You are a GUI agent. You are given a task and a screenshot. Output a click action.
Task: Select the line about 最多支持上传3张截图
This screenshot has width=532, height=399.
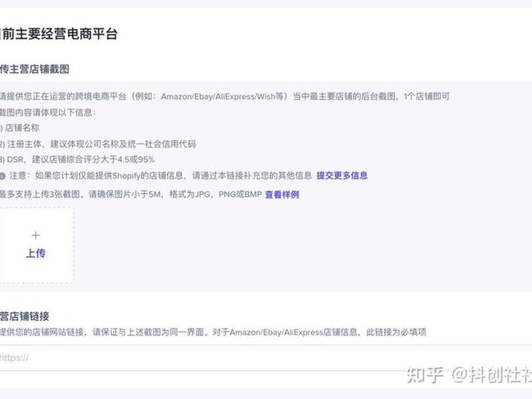click(131, 194)
